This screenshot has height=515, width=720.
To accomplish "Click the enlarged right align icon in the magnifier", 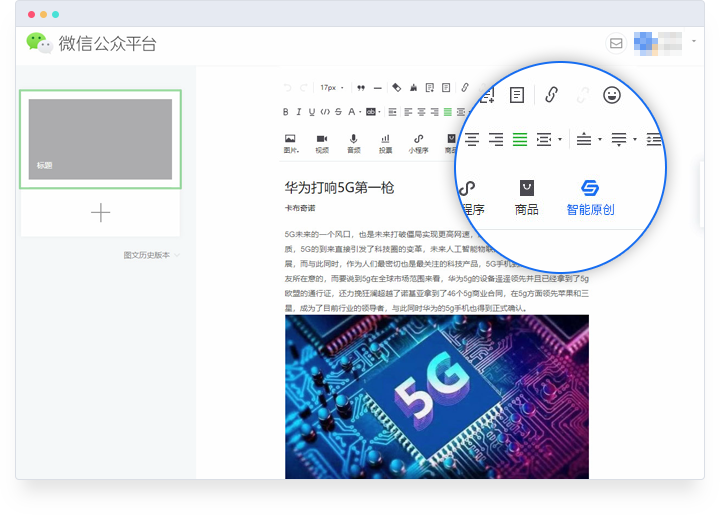I will [496, 139].
